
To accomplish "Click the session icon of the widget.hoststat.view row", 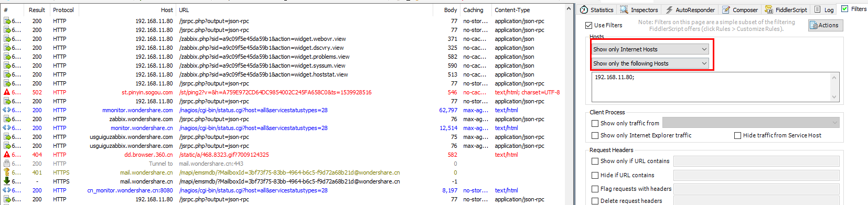I will tap(7, 74).
